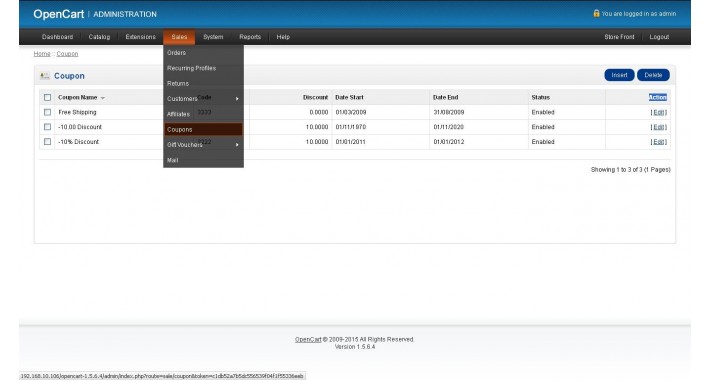This screenshot has width=710, height=380.
Task: Select the -10% Discount row checkbox
Action: click(x=48, y=142)
